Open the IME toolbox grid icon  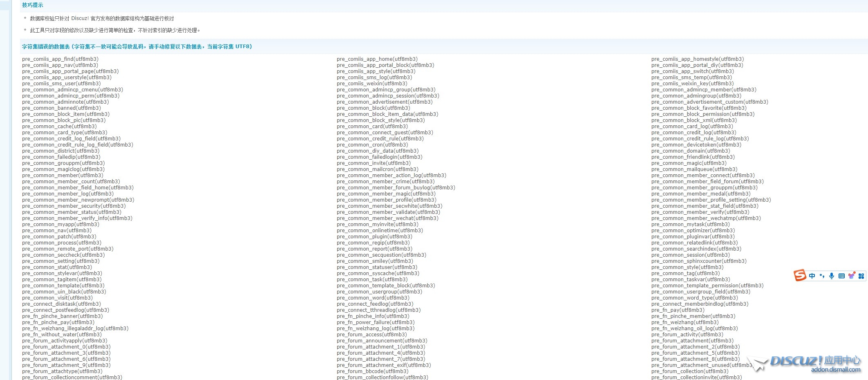click(x=861, y=276)
